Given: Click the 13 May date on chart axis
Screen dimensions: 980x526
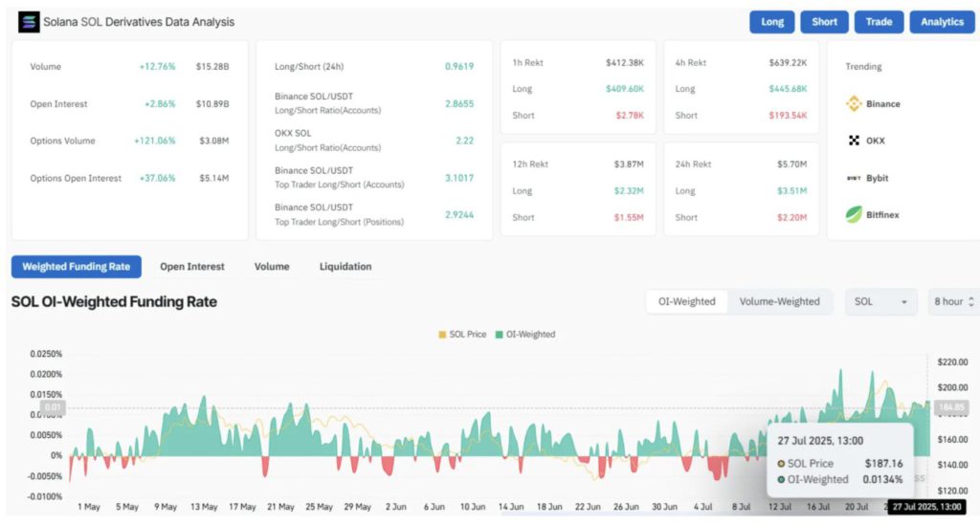Looking at the screenshot, I should point(203,507).
